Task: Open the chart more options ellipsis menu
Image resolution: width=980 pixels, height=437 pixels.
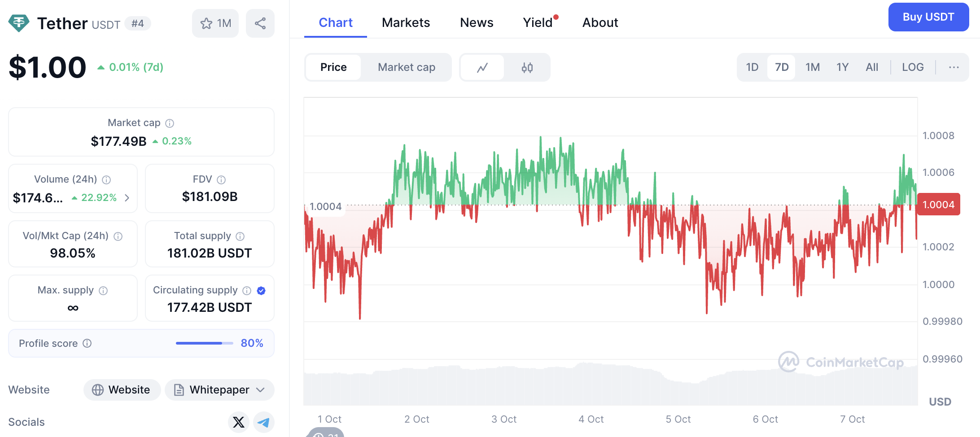Action: pyautogui.click(x=954, y=67)
